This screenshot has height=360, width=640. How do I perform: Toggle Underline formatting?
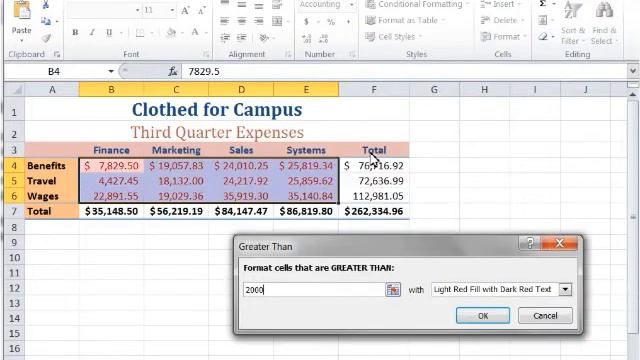click(x=109, y=32)
